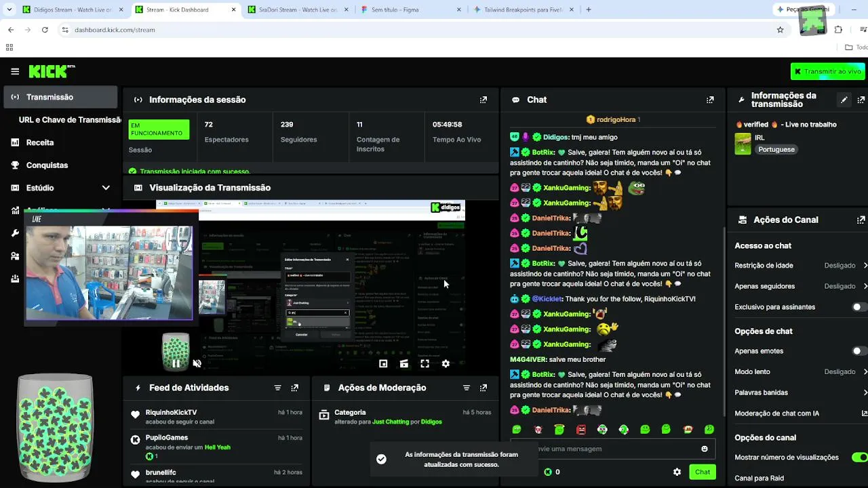Open the browser extensions puzzle icon
Viewport: 868px width, 488px height.
click(x=838, y=30)
